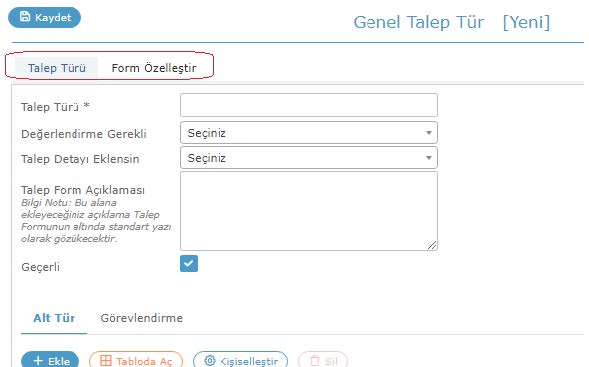Viewport: 589px width, 367px height.
Task: Click the trash icon on Sil button
Action: point(315,361)
